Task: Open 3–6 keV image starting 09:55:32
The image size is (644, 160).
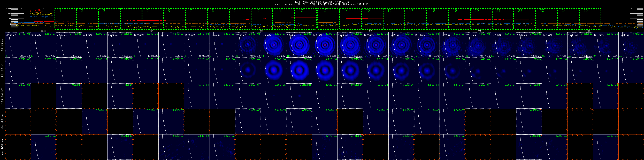Action: [x=18, y=45]
